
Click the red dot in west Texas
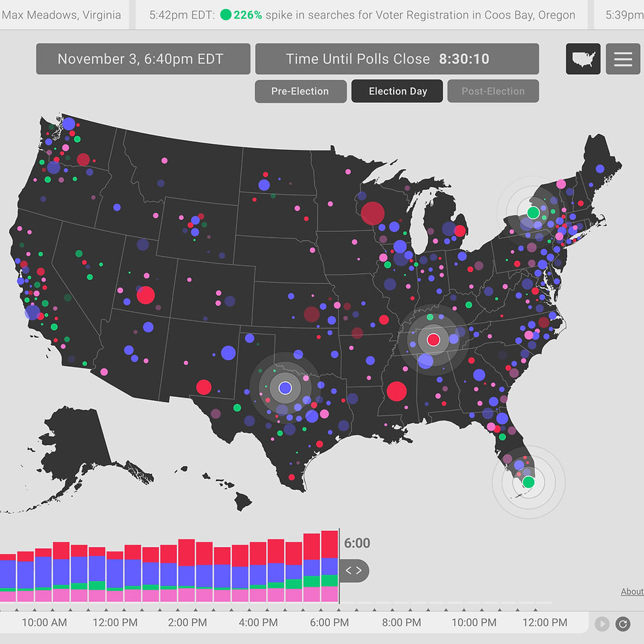204,387
